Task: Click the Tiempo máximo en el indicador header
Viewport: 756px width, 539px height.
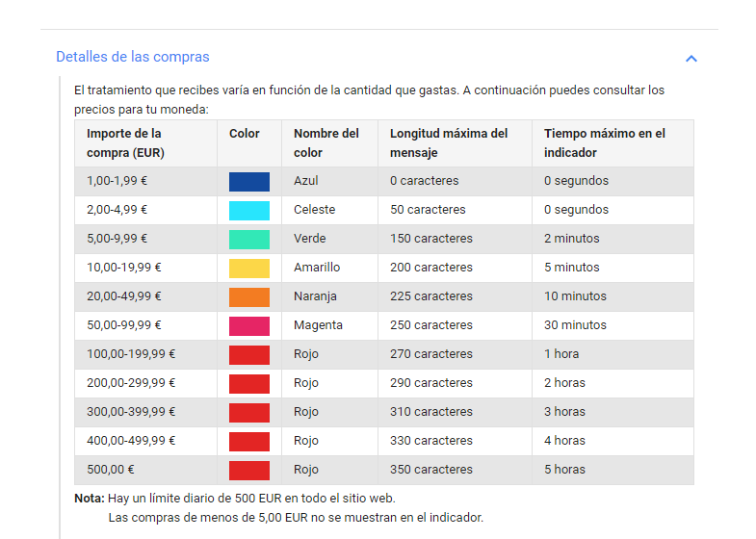Action: 604,142
